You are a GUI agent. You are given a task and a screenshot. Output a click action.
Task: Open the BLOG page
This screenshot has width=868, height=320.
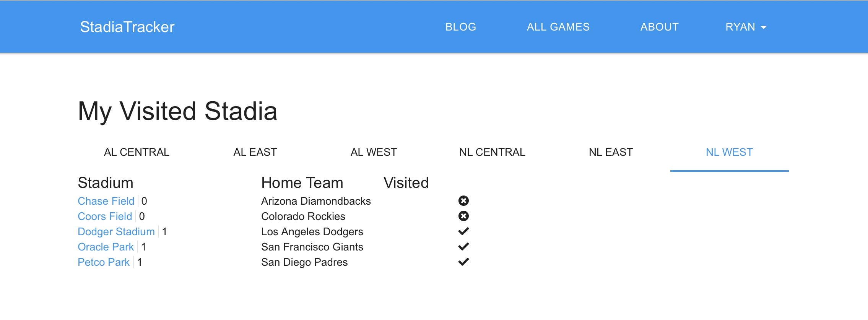click(x=460, y=27)
